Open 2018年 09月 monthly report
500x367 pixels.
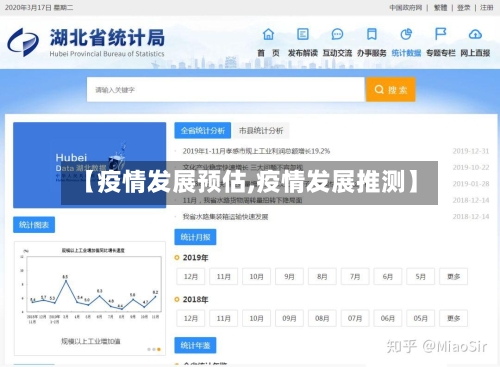[289, 318]
